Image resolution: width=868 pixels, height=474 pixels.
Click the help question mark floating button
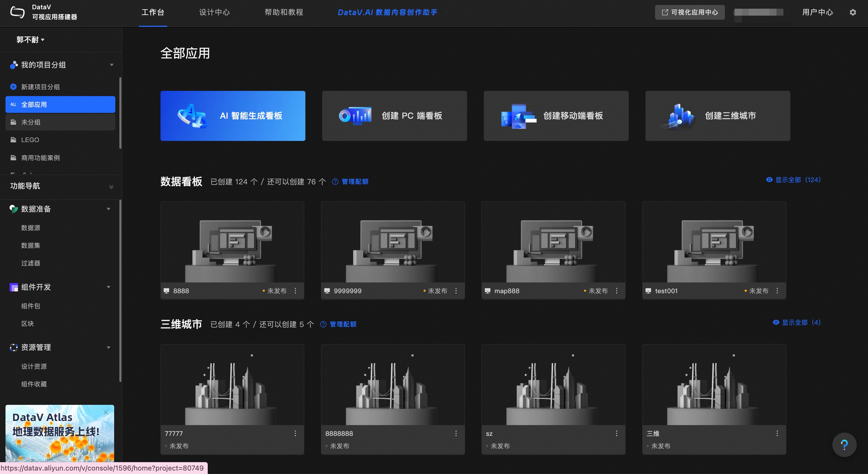pos(844,445)
